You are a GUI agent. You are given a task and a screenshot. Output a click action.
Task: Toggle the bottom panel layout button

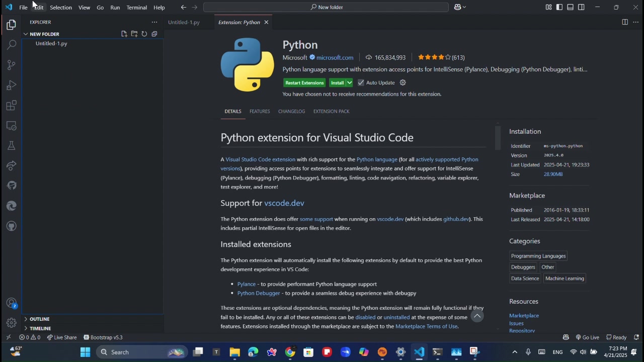coord(571,7)
